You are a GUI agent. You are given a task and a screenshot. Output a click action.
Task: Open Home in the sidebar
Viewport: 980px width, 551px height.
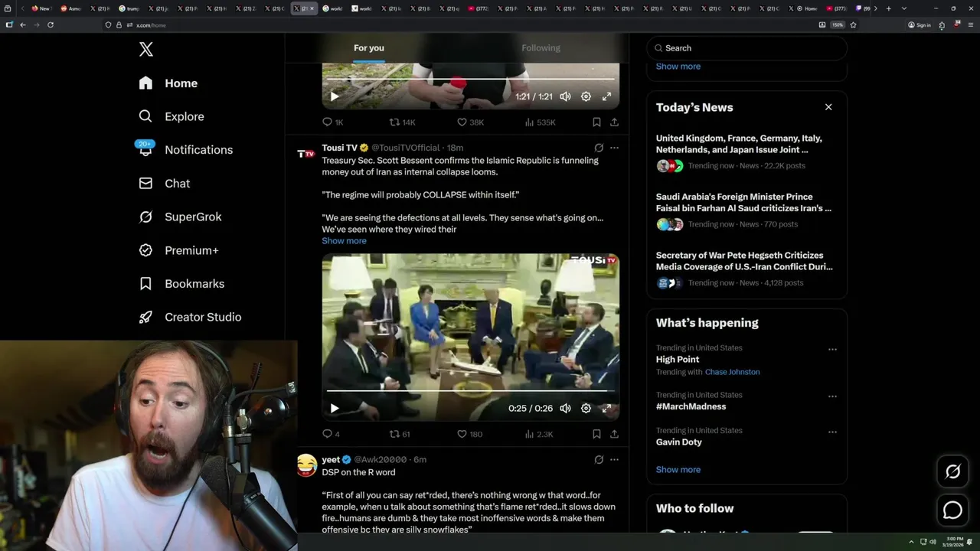pyautogui.click(x=168, y=83)
